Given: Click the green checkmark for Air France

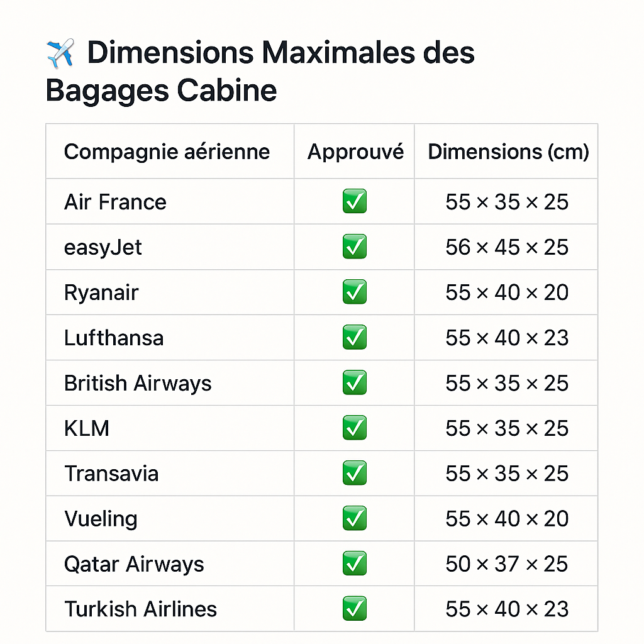Looking at the screenshot, I should click(x=355, y=202).
